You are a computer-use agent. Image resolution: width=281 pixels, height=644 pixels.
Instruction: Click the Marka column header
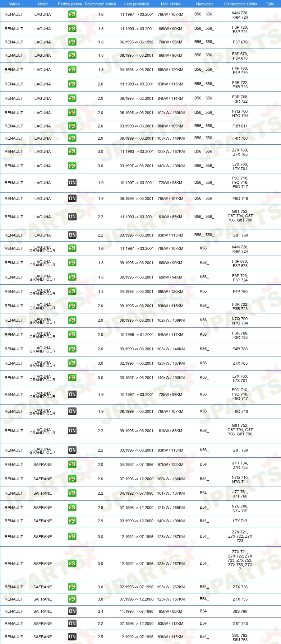tap(14, 4)
